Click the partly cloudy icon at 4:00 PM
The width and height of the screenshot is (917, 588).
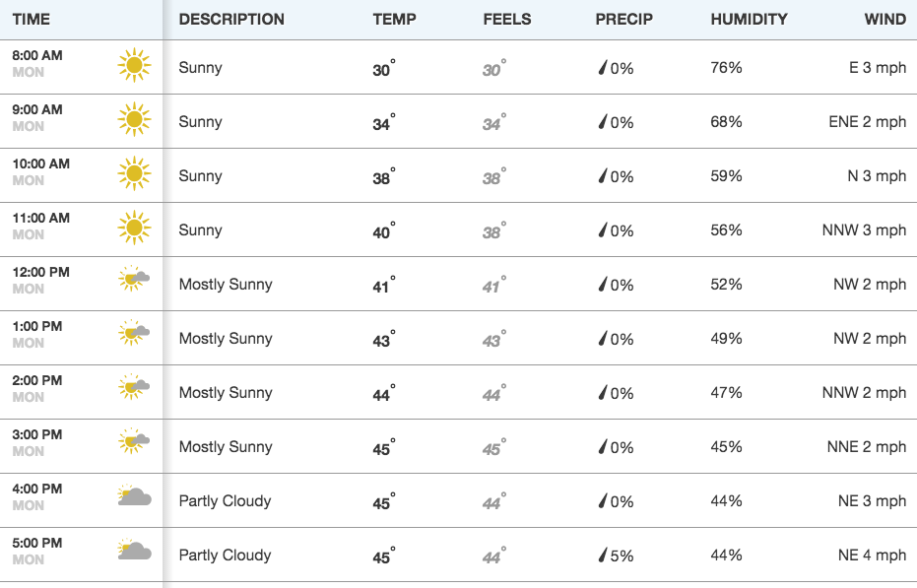click(135, 495)
